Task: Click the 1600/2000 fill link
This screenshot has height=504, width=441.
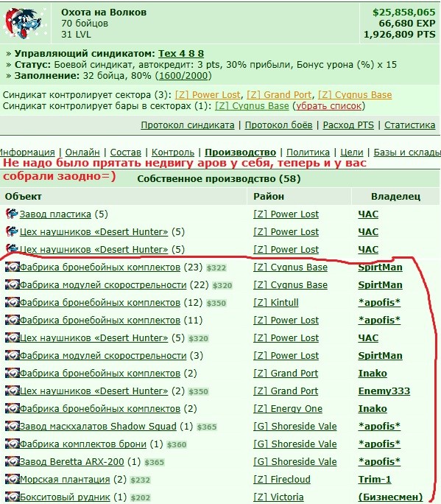Action: click(183, 76)
